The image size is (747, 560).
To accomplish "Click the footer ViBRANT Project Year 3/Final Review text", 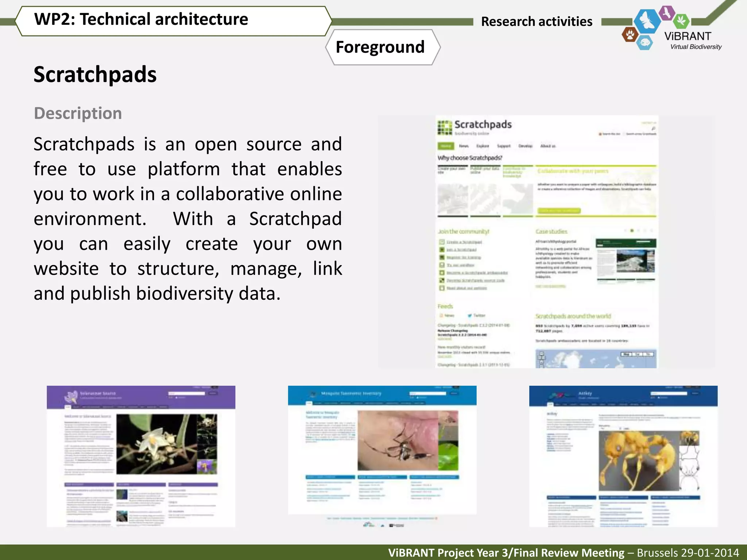I will 506,553.
